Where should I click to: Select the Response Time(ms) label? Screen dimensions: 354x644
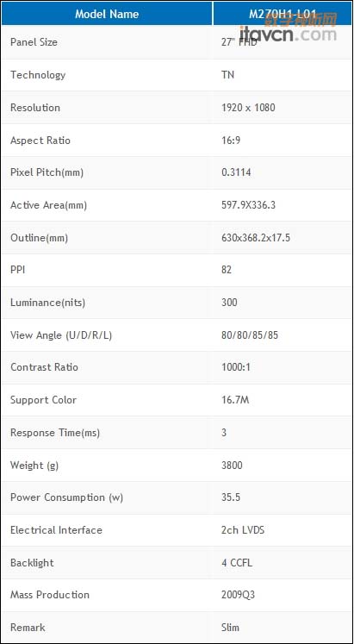coord(55,433)
